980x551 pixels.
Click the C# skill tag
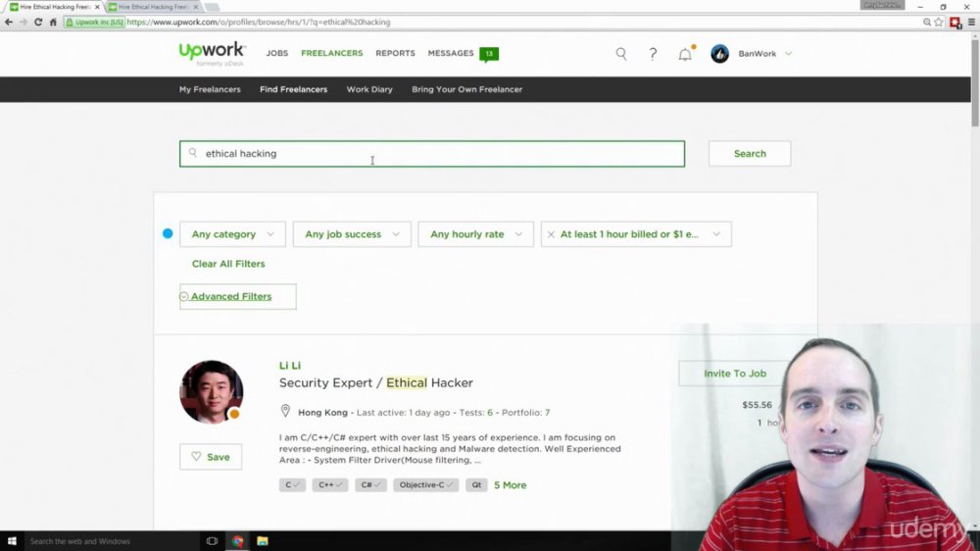(370, 484)
